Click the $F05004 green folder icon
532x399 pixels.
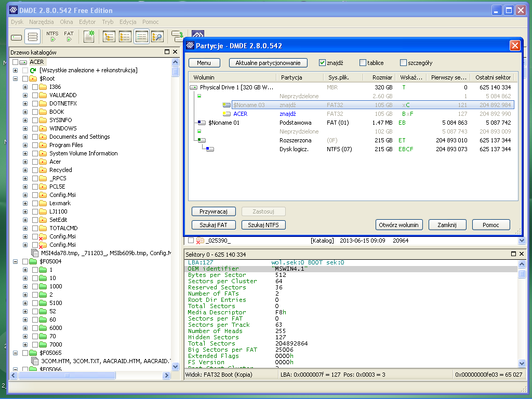tap(33, 261)
